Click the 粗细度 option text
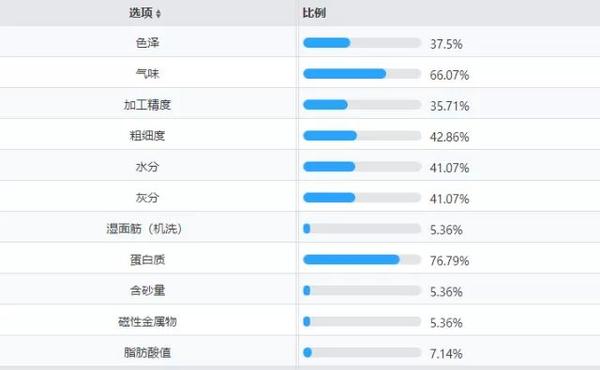 point(147,136)
